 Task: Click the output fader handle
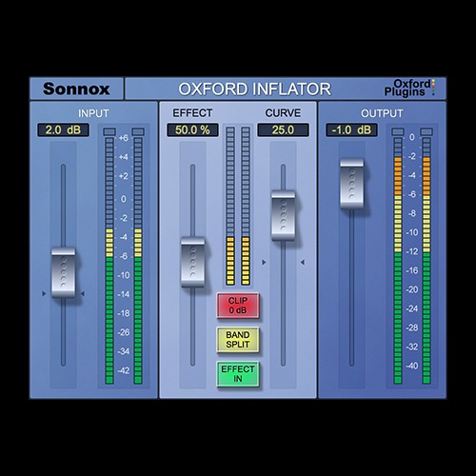coord(352,184)
